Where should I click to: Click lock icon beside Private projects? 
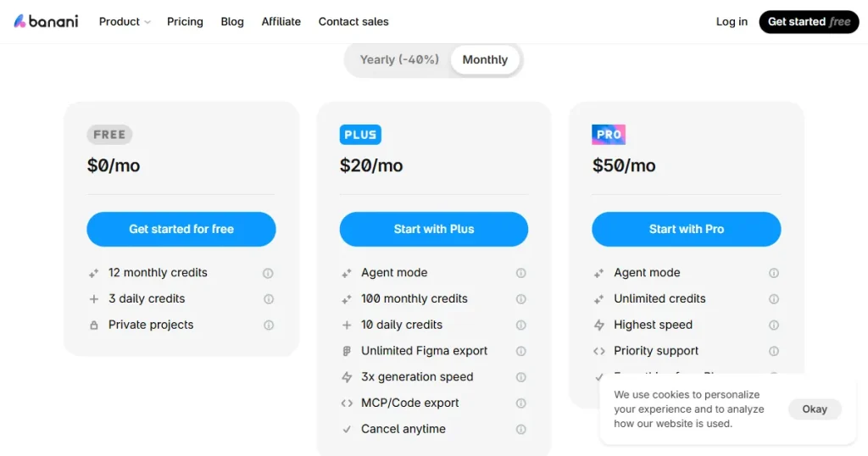pyautogui.click(x=93, y=325)
